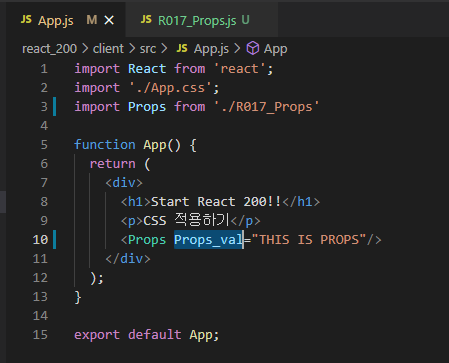Screen dimensions: 449x363
Task: Click the 'CSS 적용하기' paragraph text
Action: tap(187, 221)
